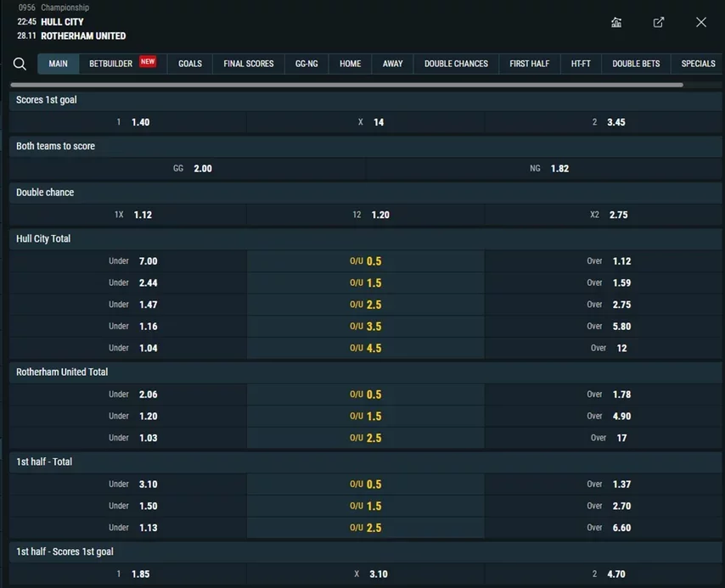Viewport: 725px width, 588px height.
Task: Click ROTHERHAM UNITED team name
Action: click(83, 36)
